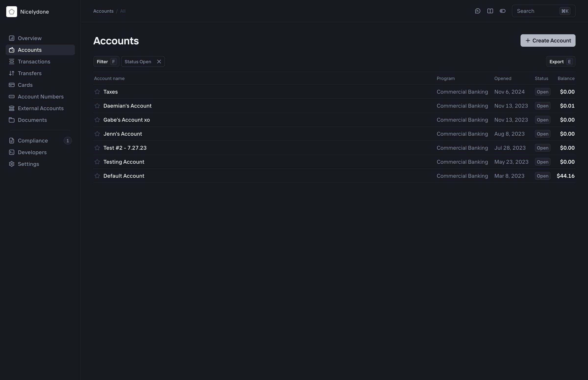The height and width of the screenshot is (380, 588).
Task: Open the Taxes account name
Action: [x=110, y=92]
